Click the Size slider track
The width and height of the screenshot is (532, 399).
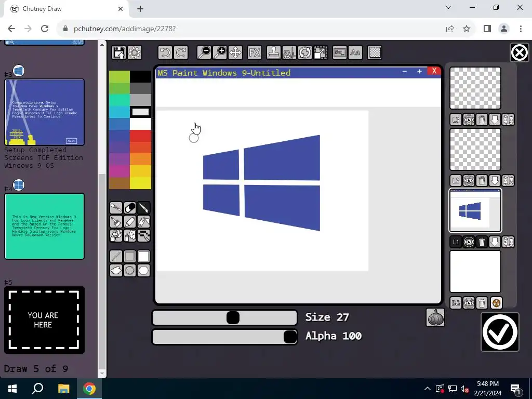pyautogui.click(x=224, y=318)
